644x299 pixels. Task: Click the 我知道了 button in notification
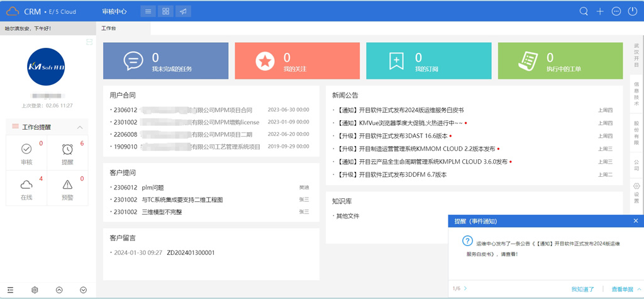pyautogui.click(x=582, y=289)
